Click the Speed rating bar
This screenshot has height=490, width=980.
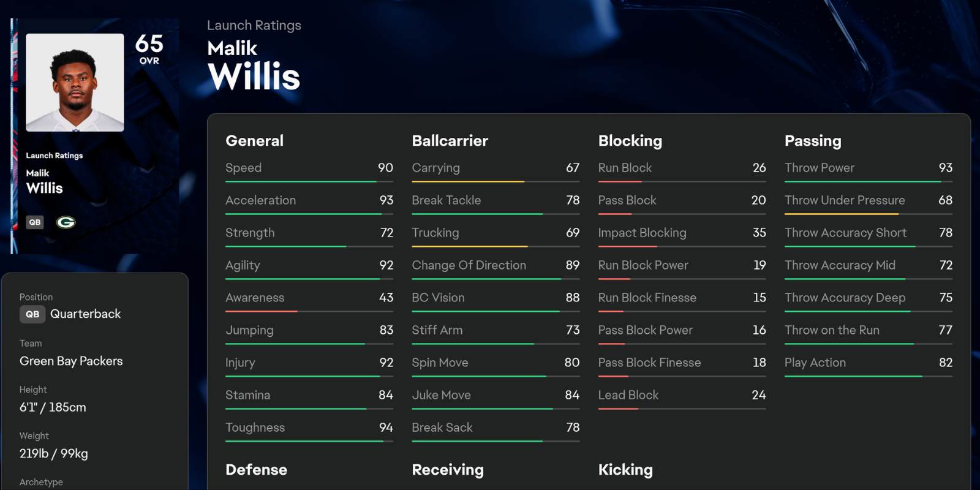(x=309, y=182)
